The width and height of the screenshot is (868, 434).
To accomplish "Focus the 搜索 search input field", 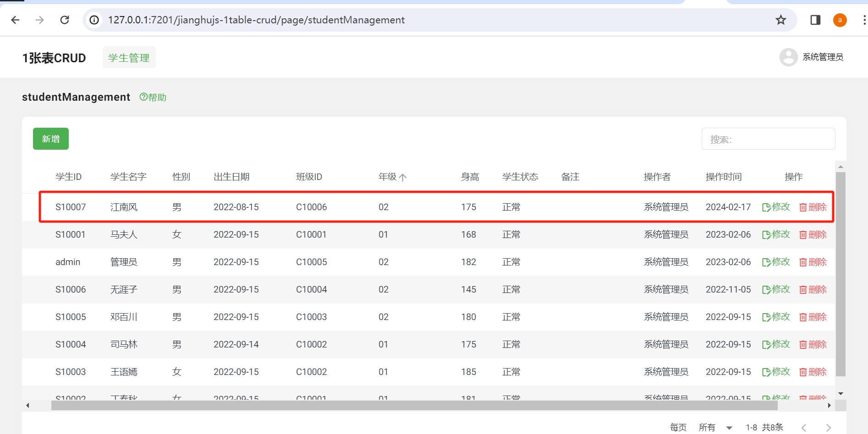I will click(x=768, y=139).
